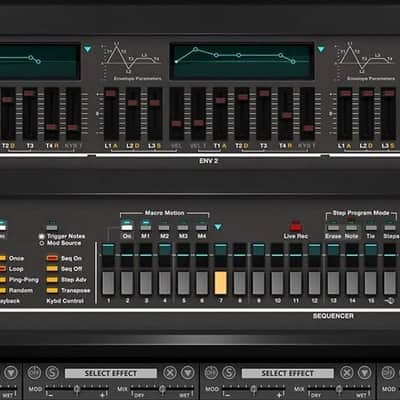Click the S icon of the right effect slot

(229, 372)
